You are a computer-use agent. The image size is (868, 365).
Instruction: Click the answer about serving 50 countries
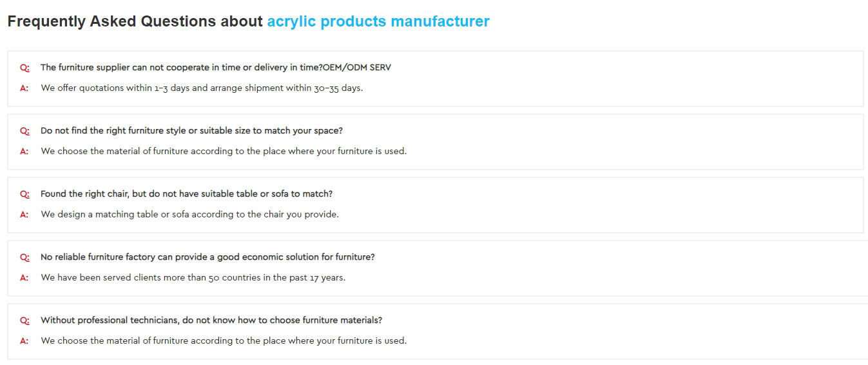[193, 277]
